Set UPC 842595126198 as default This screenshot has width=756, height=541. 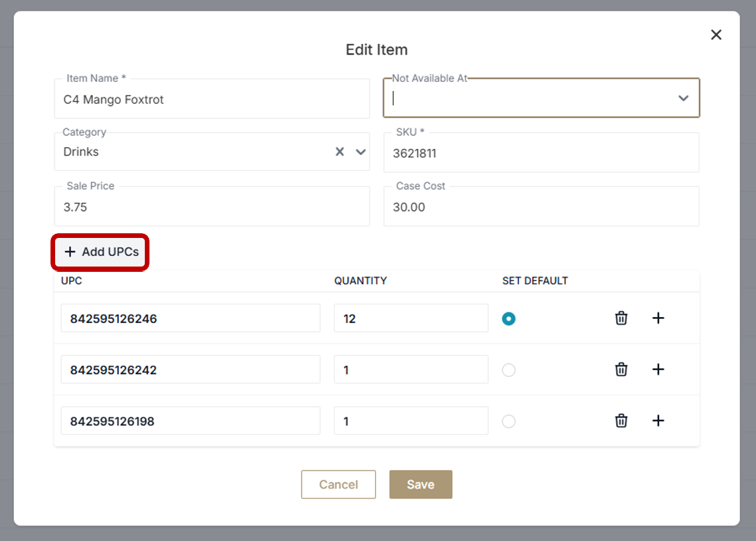(x=509, y=421)
